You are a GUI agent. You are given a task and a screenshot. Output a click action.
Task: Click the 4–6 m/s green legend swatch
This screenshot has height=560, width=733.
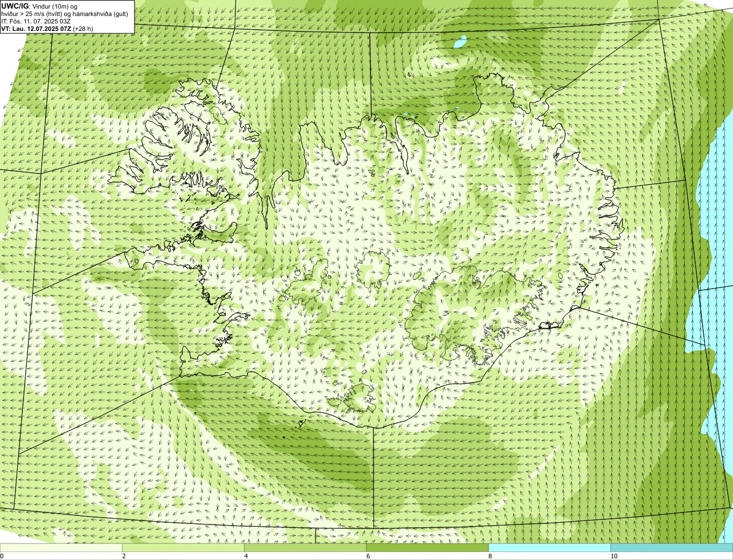coord(305,548)
